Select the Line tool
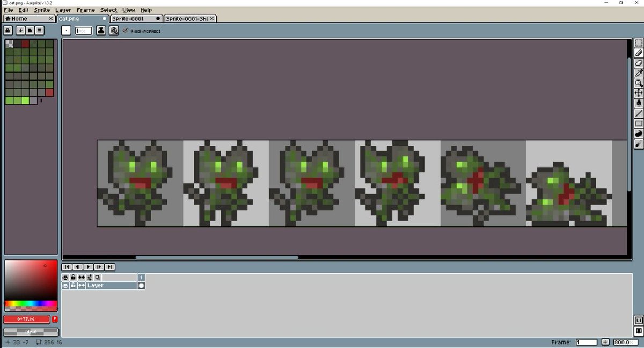The image size is (644, 348). click(639, 113)
